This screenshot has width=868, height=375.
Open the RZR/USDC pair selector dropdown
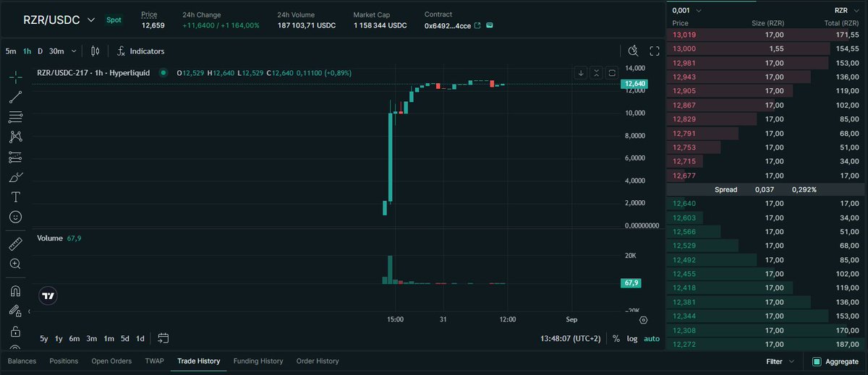tap(59, 20)
